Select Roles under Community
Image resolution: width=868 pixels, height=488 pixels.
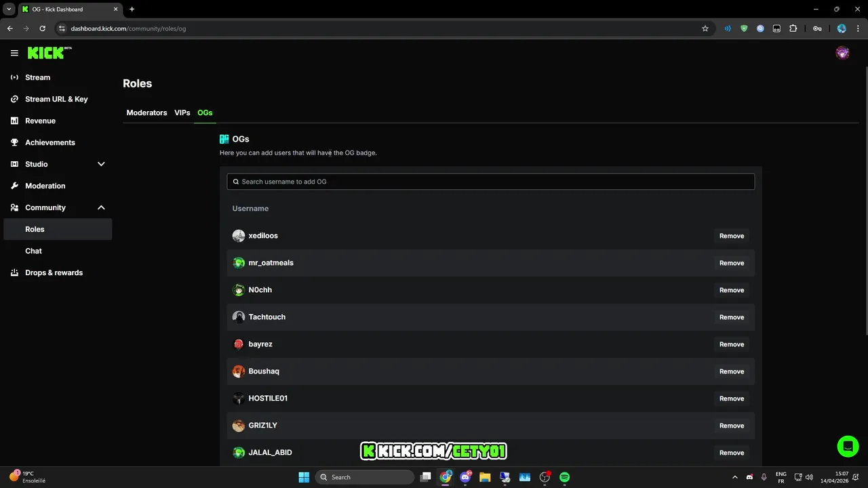pos(57,229)
